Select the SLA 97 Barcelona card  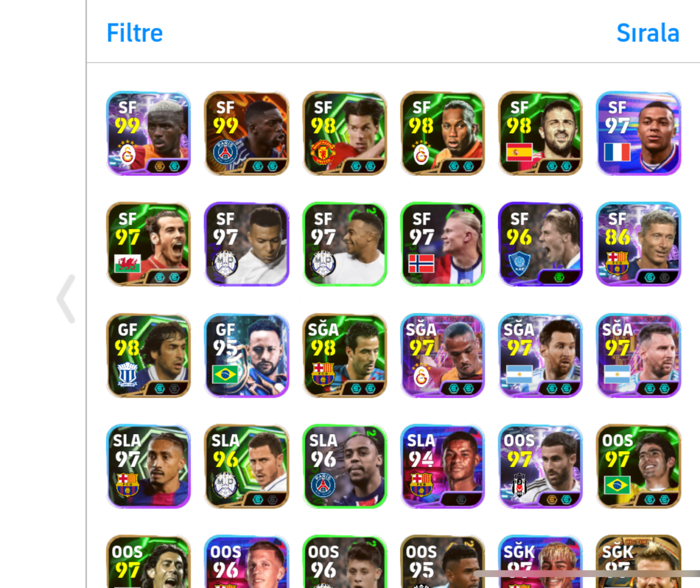pos(149,467)
